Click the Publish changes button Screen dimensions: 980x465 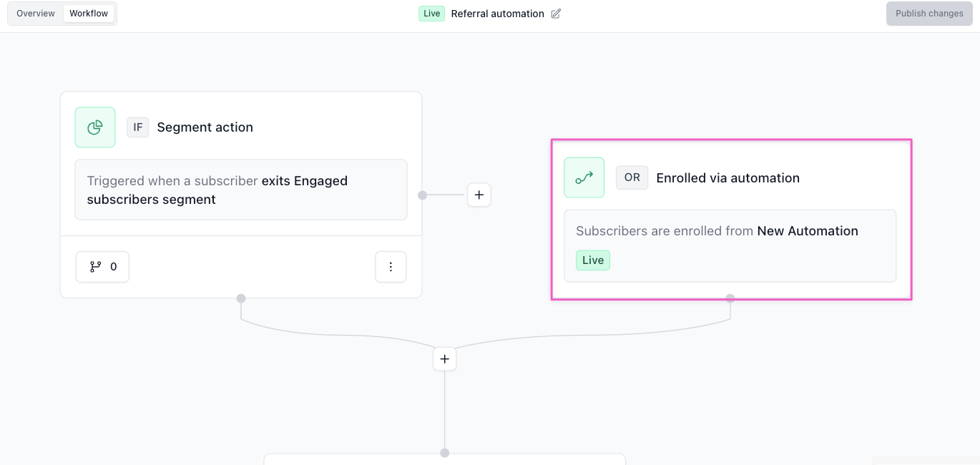[x=928, y=14]
